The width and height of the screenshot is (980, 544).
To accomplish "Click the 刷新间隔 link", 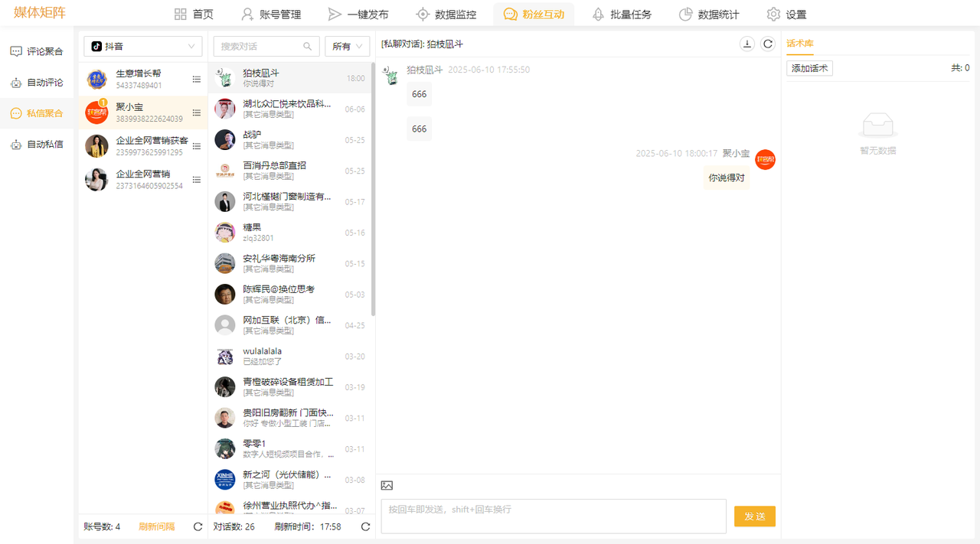I will (x=157, y=526).
